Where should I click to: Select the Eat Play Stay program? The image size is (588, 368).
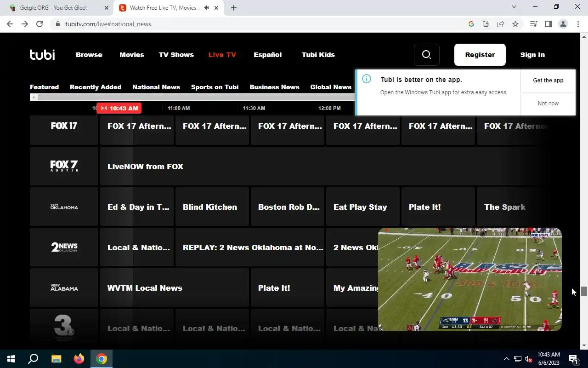click(x=363, y=207)
